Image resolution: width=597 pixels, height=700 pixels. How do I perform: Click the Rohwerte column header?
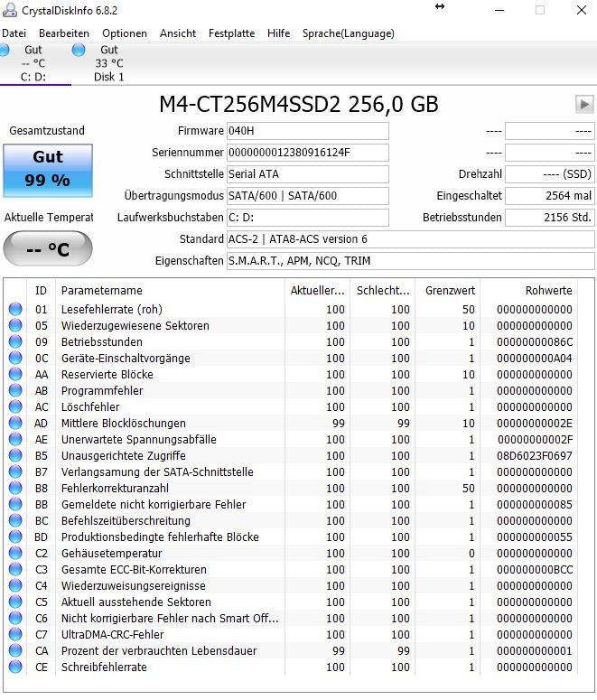pos(528,291)
